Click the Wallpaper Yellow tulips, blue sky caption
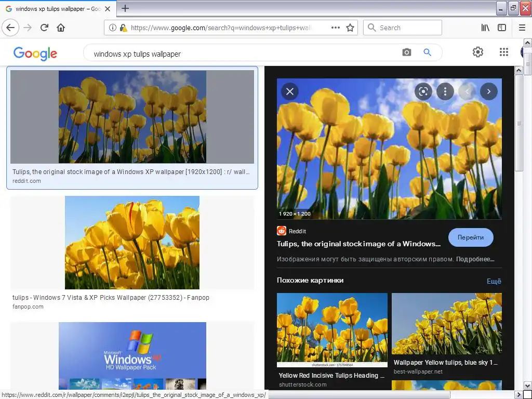 pos(445,362)
